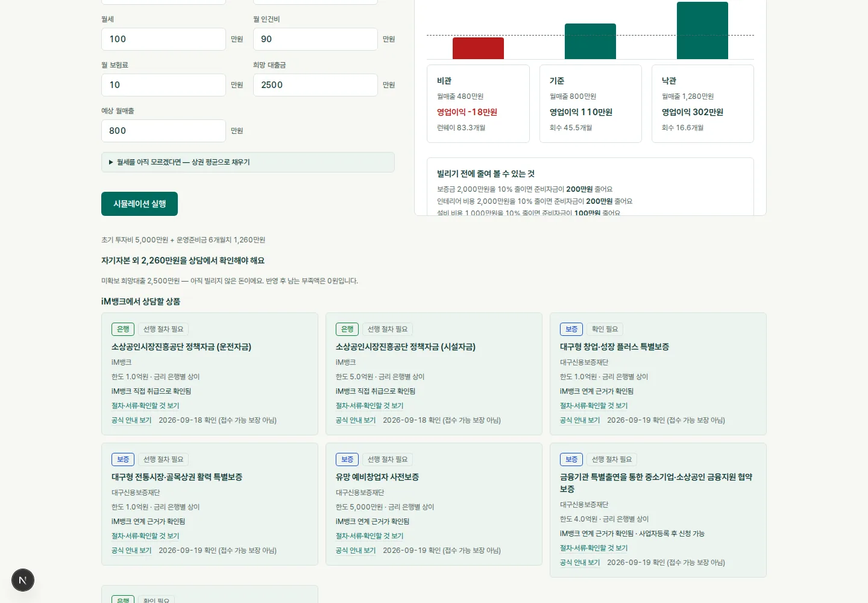Select the red 비관 chart bar
This screenshot has height=603, width=868.
tap(478, 48)
